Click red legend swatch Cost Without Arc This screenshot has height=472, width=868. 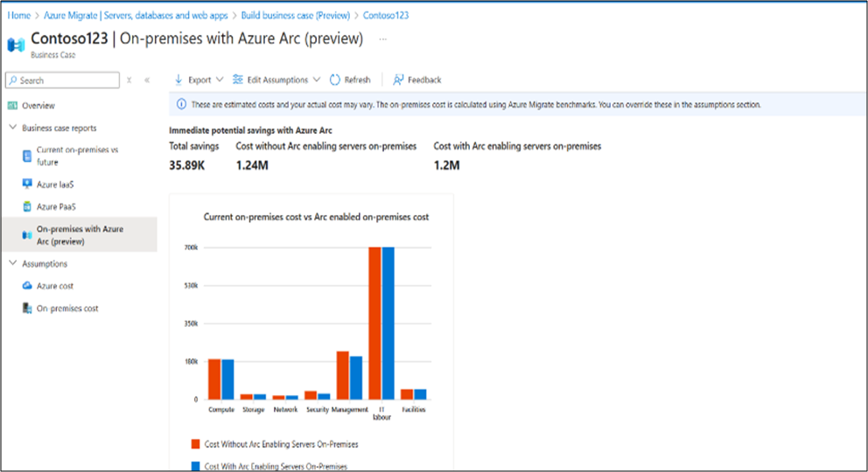click(x=195, y=444)
